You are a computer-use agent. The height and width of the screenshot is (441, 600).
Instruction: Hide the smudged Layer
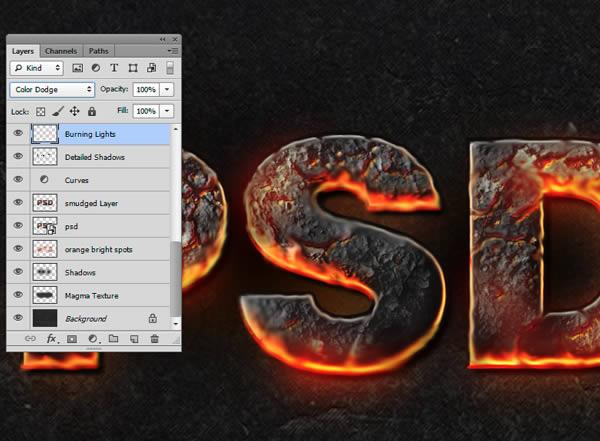point(18,202)
